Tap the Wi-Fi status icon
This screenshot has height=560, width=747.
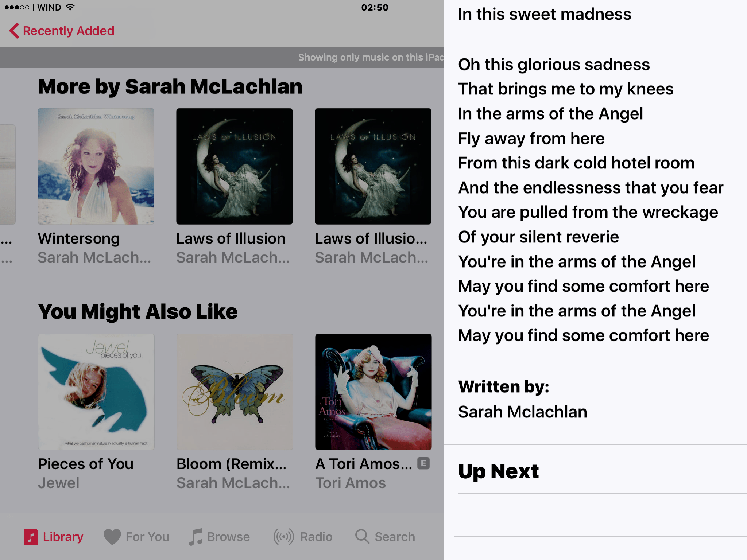click(70, 7)
